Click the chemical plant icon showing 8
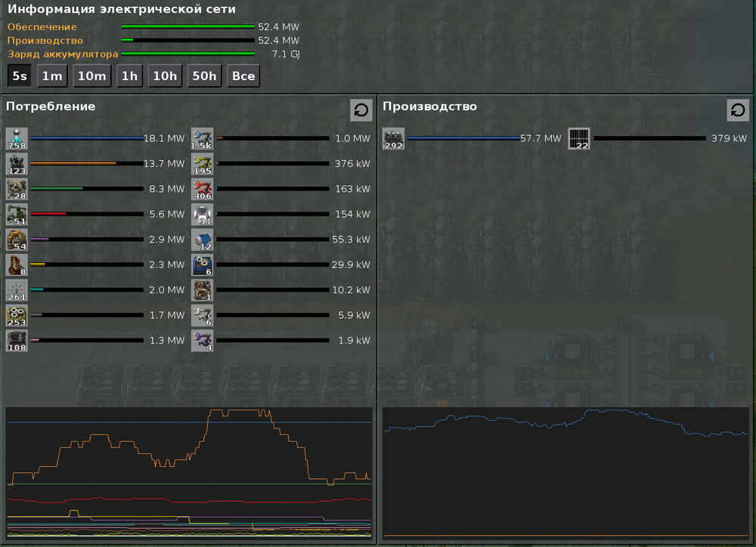The image size is (756, 547). click(x=17, y=265)
